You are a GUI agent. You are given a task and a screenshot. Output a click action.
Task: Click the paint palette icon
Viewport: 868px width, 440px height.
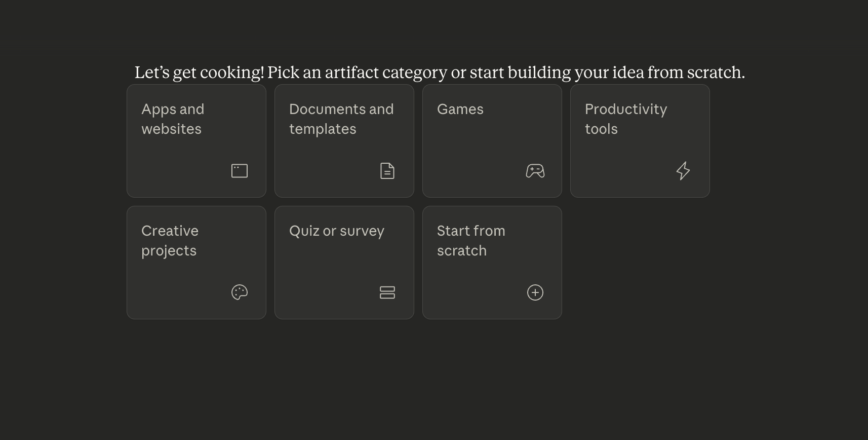[240, 292]
